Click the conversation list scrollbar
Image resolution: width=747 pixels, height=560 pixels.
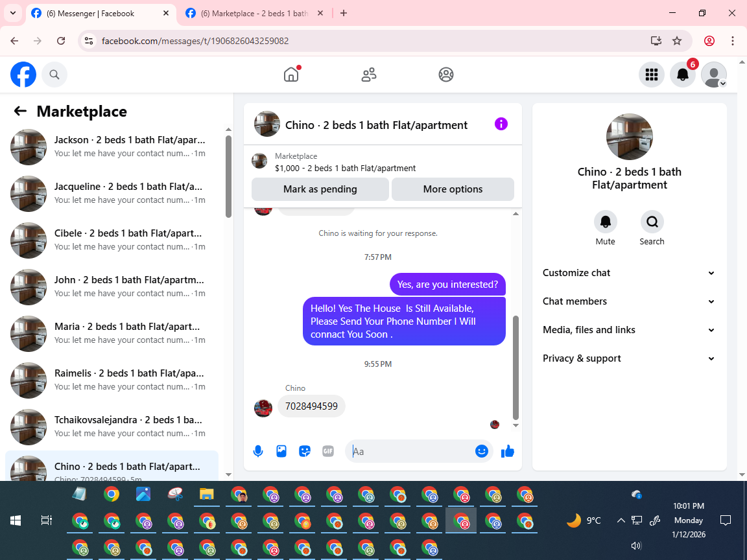tap(228, 176)
